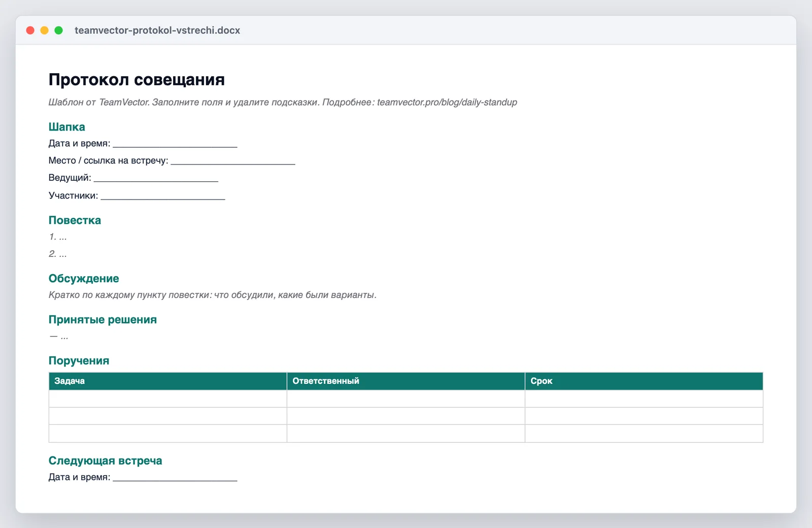Select the "Поручения" section heading
The width and height of the screenshot is (812, 528).
tap(79, 361)
